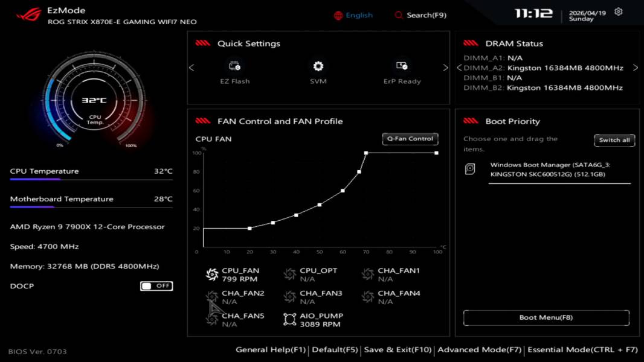Screen dimensions: 644x362
Task: Open the EZ Flash utility icon
Action: coord(234,66)
